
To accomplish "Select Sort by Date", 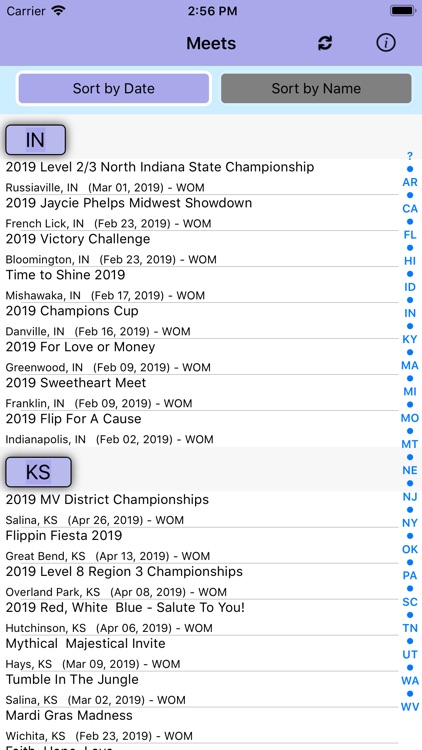I will [113, 88].
